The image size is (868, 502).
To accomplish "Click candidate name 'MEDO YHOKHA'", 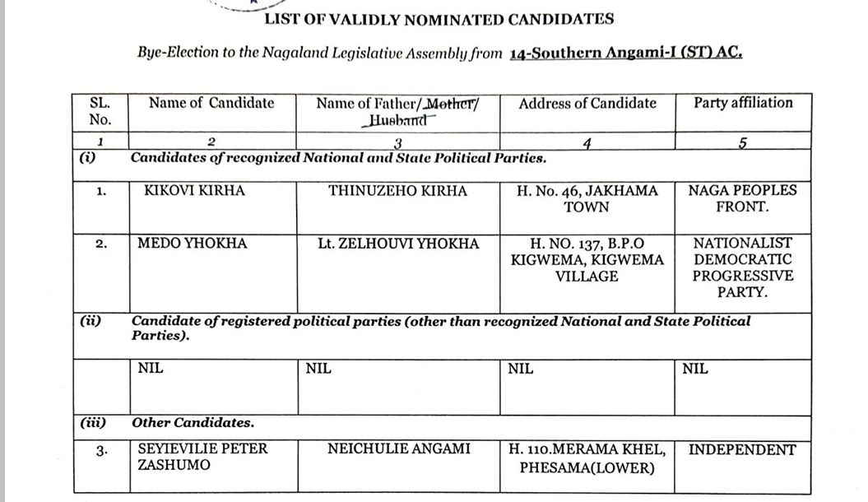I will [193, 244].
